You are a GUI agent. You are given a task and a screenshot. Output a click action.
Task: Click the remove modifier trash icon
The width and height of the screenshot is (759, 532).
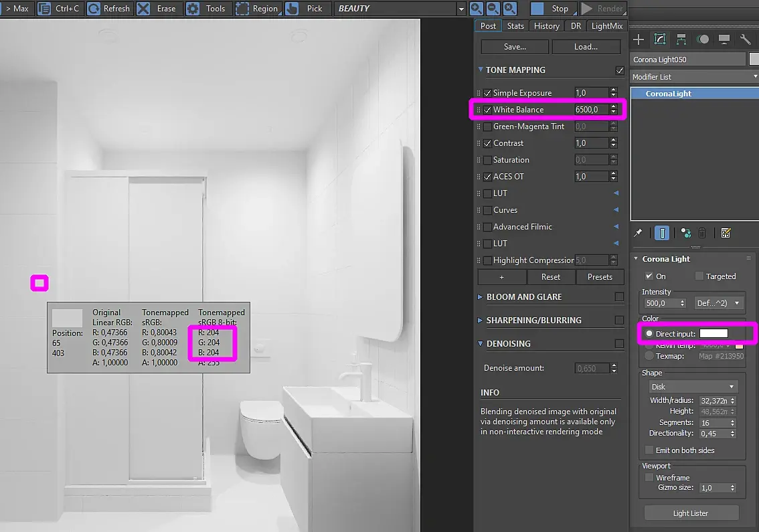(x=702, y=234)
